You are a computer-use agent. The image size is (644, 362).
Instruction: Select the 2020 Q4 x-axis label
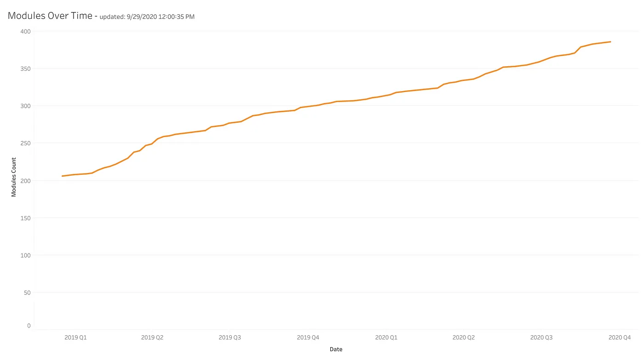pos(620,338)
